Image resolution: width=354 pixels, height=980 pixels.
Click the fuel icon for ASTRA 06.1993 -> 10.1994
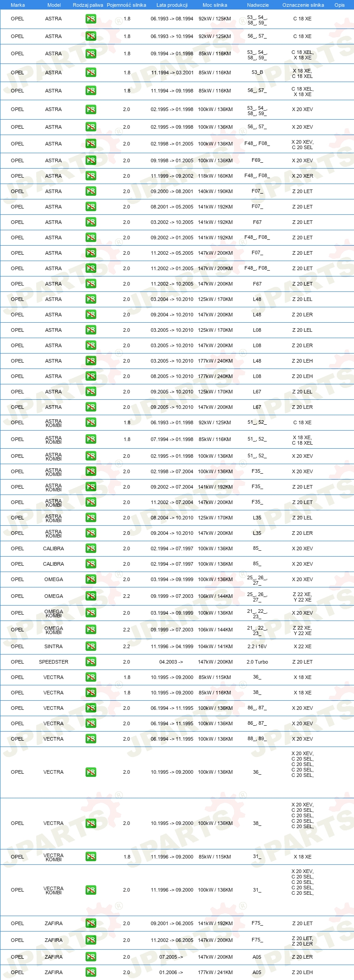click(91, 36)
